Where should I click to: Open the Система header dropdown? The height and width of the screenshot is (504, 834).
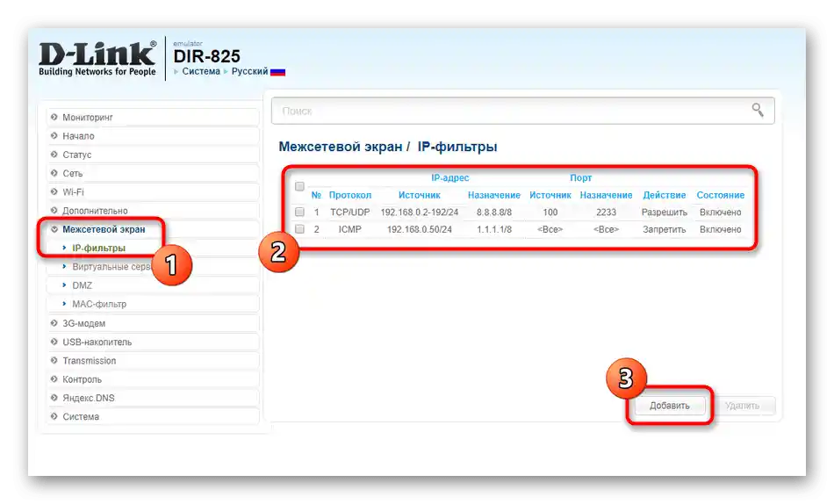(200, 71)
